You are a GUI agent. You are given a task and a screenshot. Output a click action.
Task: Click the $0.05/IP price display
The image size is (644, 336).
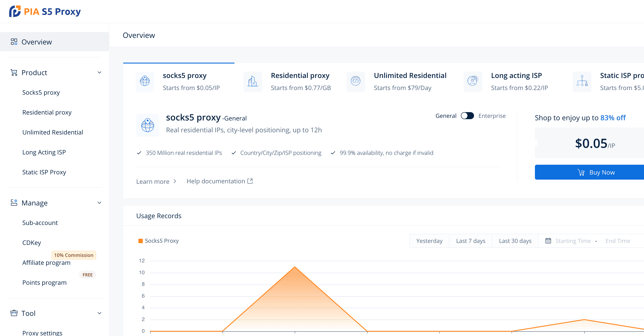coord(595,143)
